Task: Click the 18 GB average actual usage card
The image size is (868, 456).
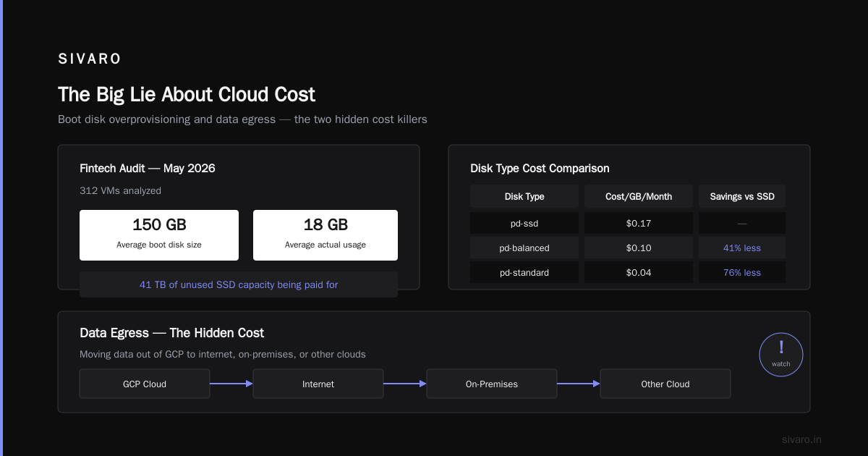Action: pos(325,235)
